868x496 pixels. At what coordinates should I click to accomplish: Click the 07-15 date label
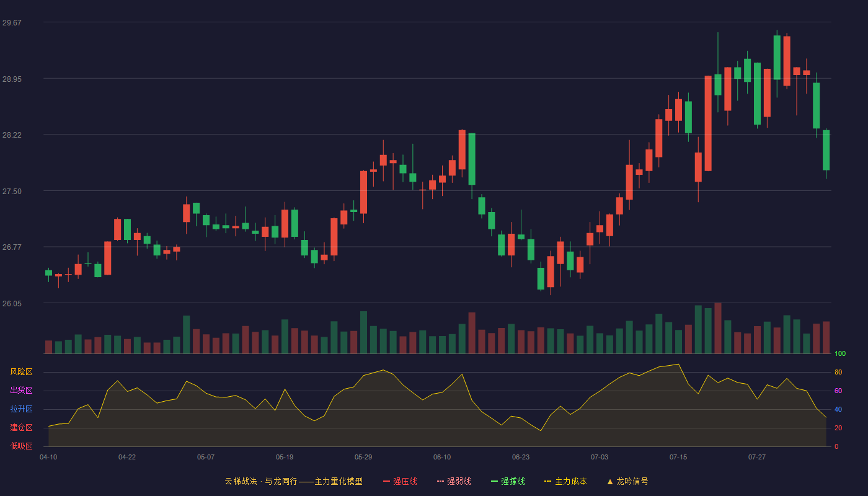click(x=678, y=457)
